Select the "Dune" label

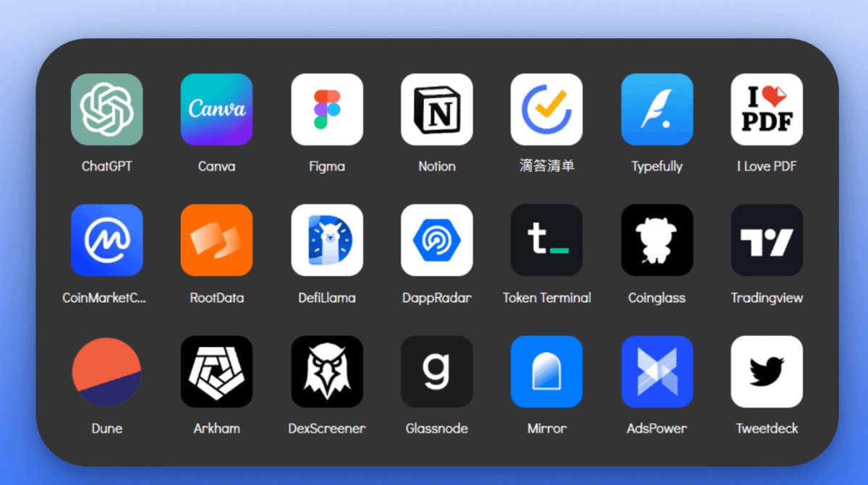pos(107,429)
